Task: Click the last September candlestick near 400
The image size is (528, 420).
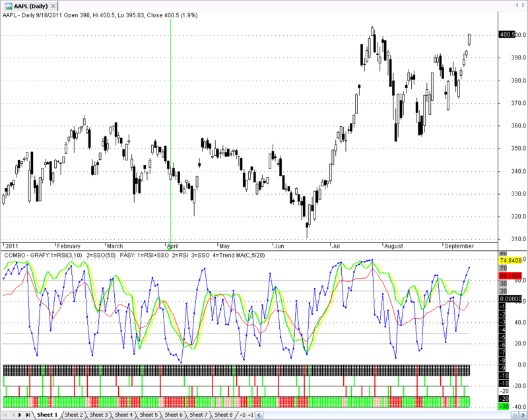Action: point(469,40)
